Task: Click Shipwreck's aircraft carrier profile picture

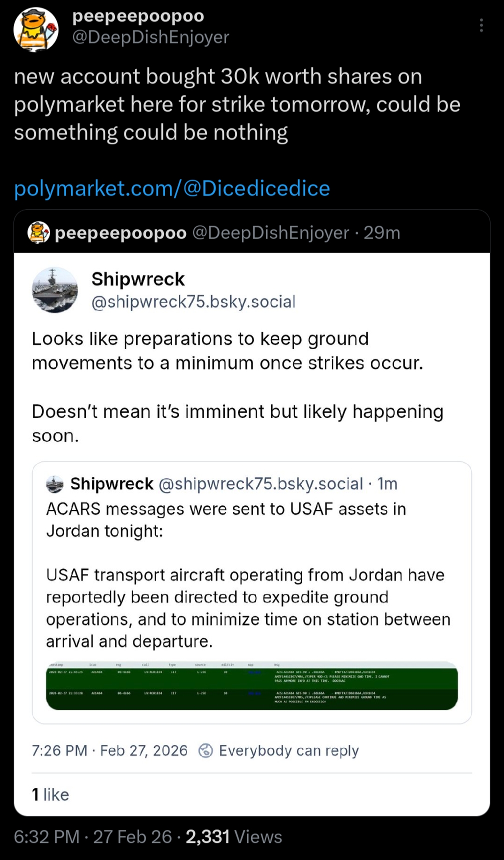Action: coord(55,290)
